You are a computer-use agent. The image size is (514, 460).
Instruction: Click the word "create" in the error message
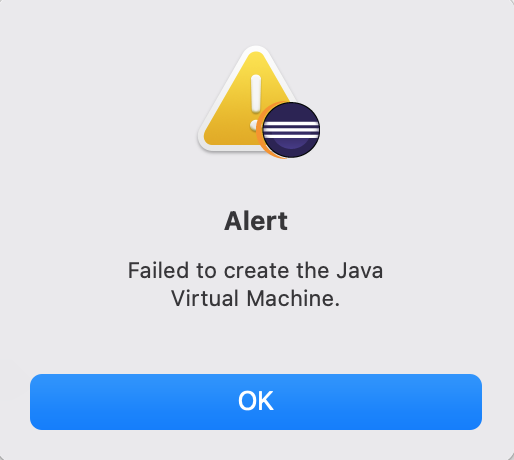coord(256,271)
